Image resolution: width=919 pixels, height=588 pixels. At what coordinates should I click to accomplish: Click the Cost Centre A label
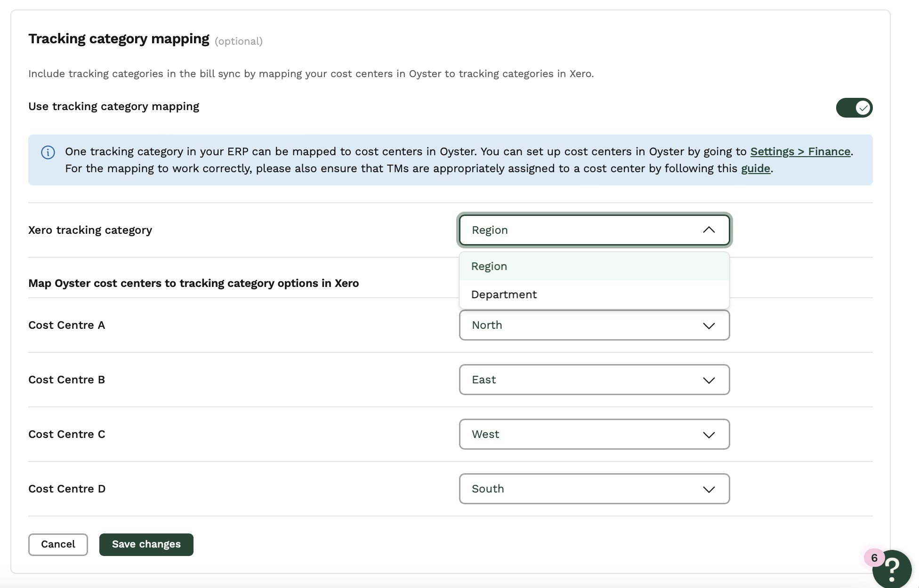pyautogui.click(x=66, y=325)
